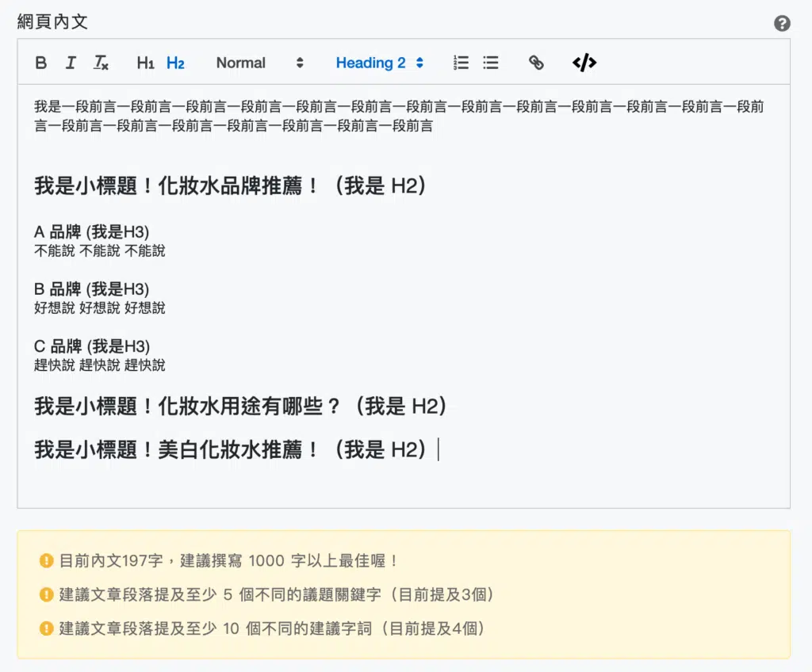This screenshot has height=672, width=812.
Task: Toggle bold formatting in the toolbar
Action: click(41, 63)
